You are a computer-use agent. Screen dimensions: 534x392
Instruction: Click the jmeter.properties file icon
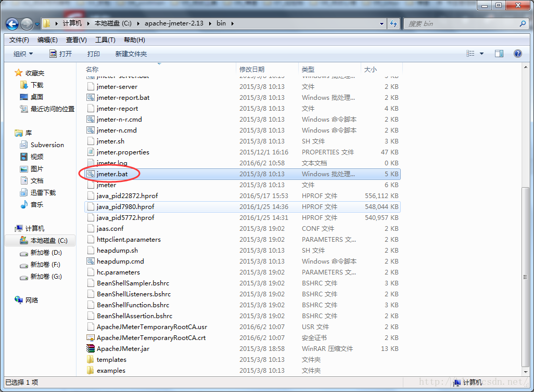click(90, 152)
